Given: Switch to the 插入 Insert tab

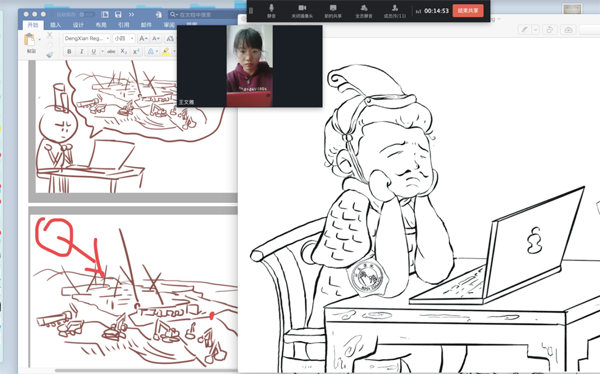Looking at the screenshot, I should click(x=55, y=25).
